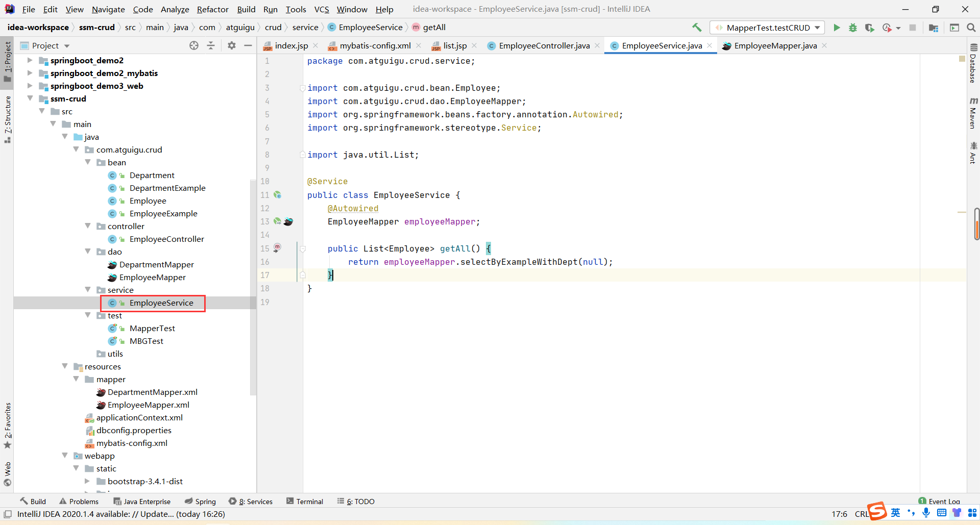980x525 pixels.
Task: Collapse the bean package node
Action: pyautogui.click(x=88, y=162)
